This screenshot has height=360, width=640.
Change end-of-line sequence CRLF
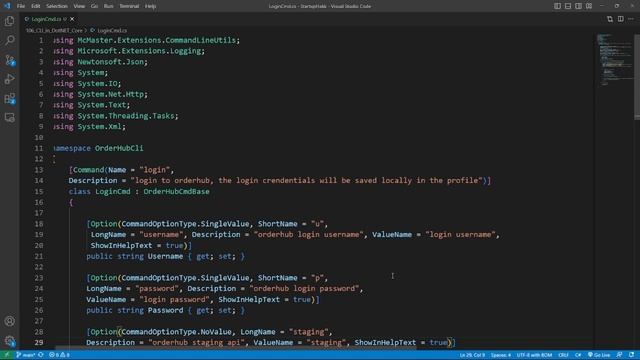pos(563,355)
